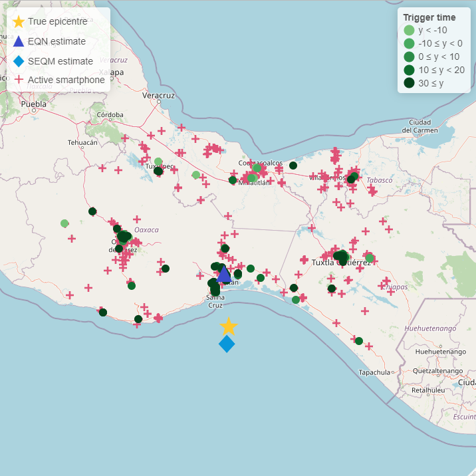
Task: Click the blue diamond SEQM marker on map
Action: tap(227, 344)
